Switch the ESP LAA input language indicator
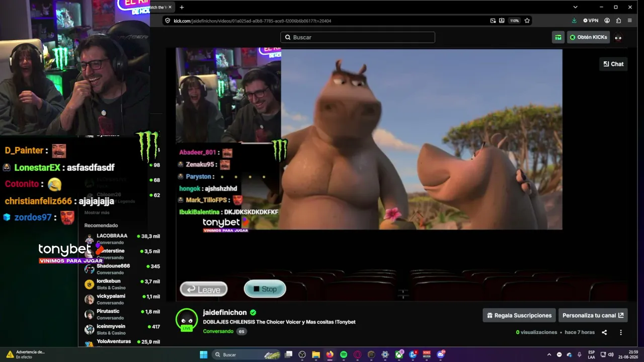This screenshot has height=362, width=644. click(x=592, y=354)
